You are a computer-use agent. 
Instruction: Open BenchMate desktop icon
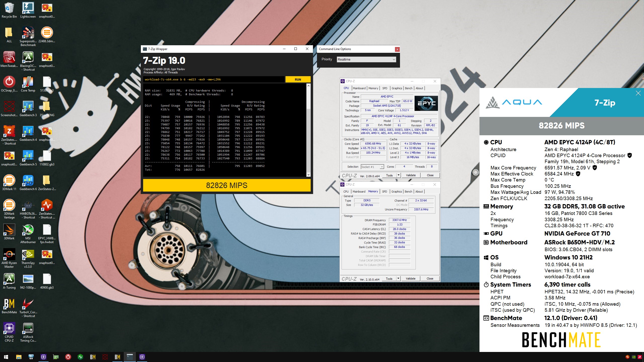tap(9, 306)
